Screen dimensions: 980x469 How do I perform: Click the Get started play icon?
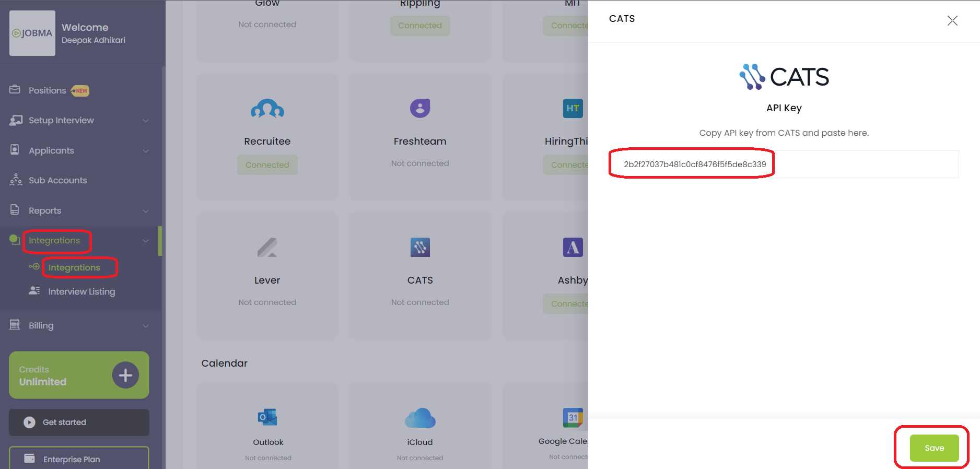[29, 422]
